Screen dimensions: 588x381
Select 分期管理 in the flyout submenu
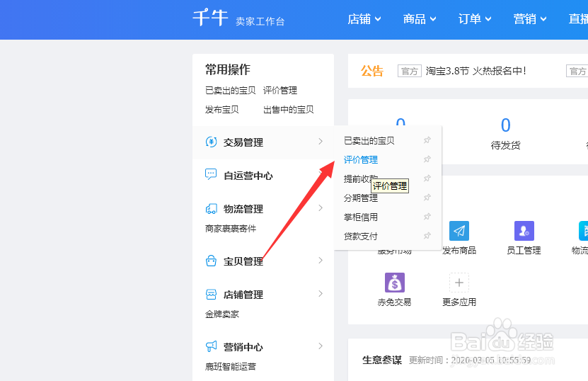tap(361, 198)
